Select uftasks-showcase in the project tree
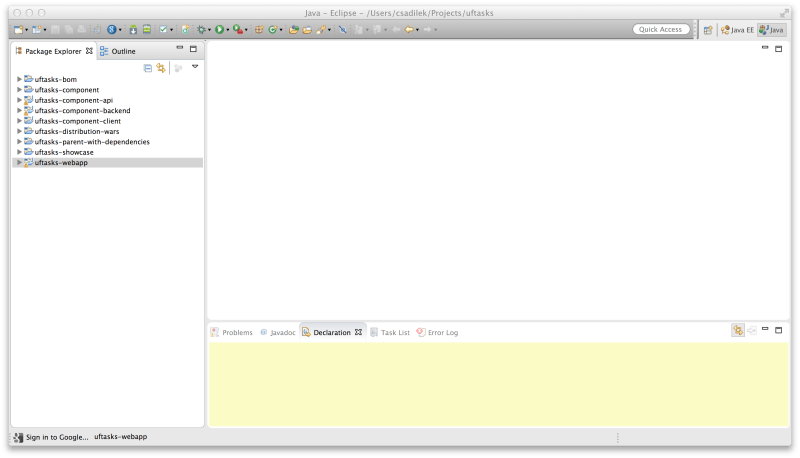Viewport: 800px width, 458px height. coord(64,152)
